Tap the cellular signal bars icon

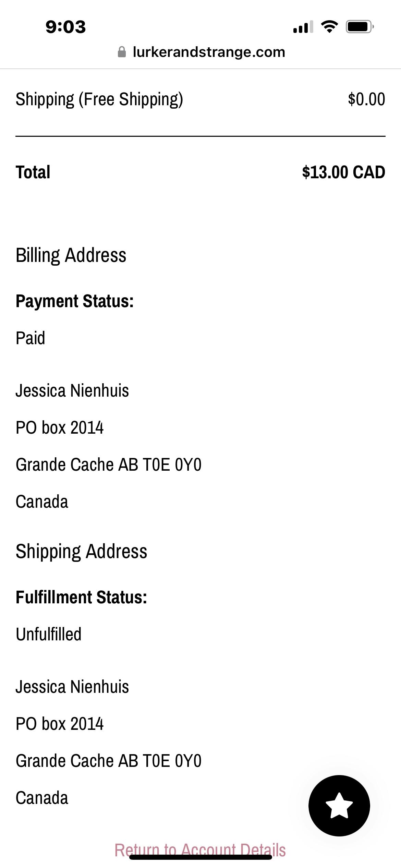(x=303, y=27)
